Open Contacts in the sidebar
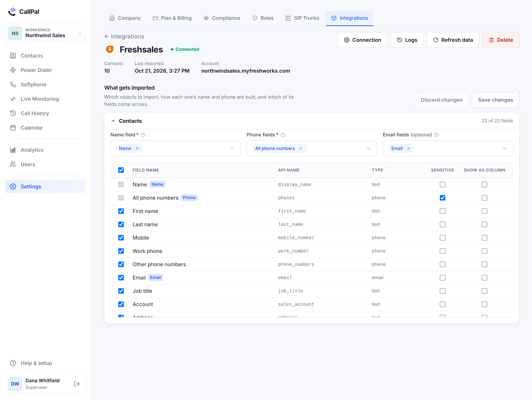 click(x=45, y=56)
